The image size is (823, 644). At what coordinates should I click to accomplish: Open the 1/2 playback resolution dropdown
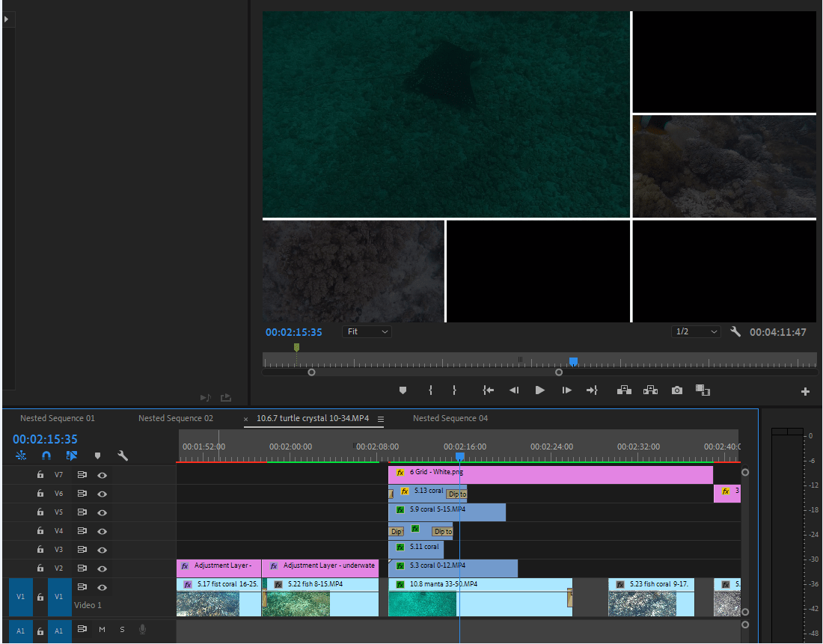(x=696, y=331)
